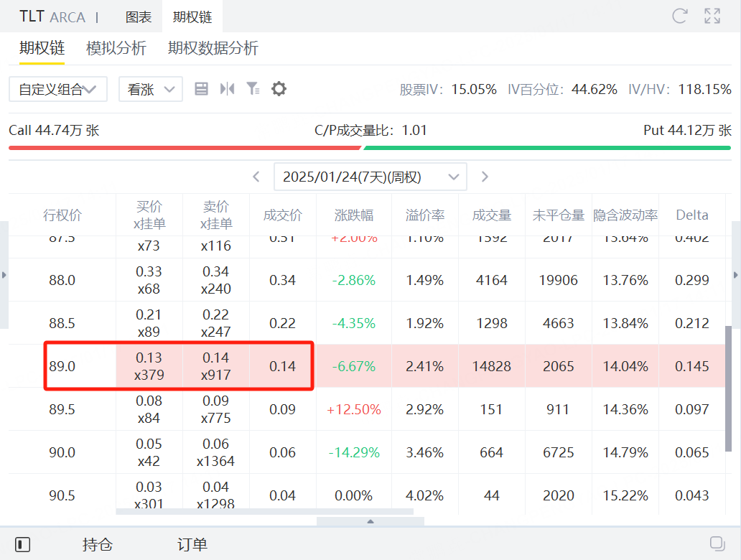741x560 pixels.
Task: Sort by 隐含波动率 column header
Action: [x=625, y=215]
